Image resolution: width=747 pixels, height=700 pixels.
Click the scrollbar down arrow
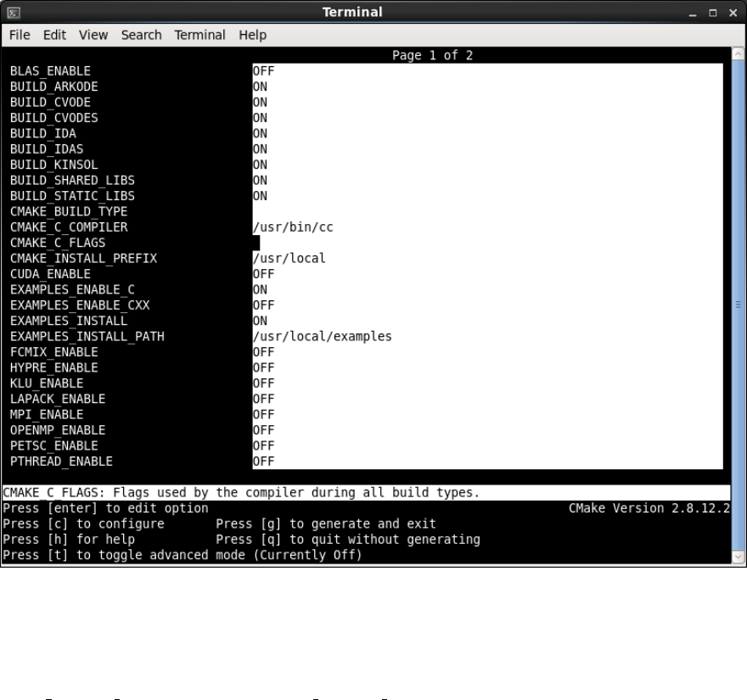[x=738, y=557]
